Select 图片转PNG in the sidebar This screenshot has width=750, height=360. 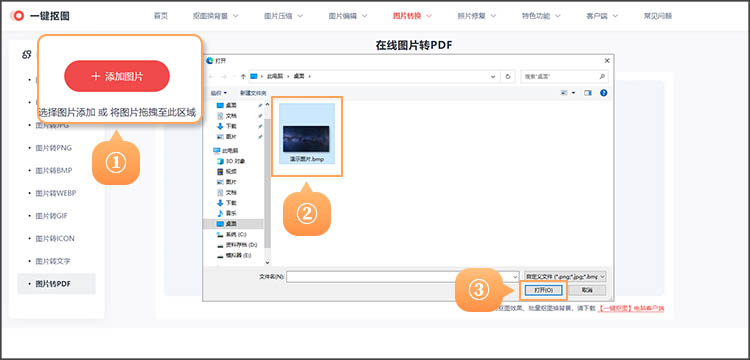(54, 148)
